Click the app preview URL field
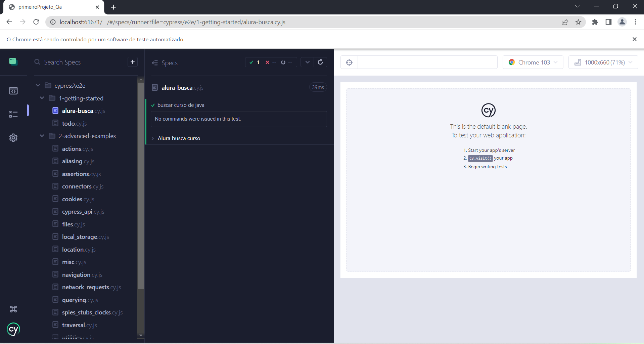This screenshot has height=344, width=644. [x=427, y=62]
